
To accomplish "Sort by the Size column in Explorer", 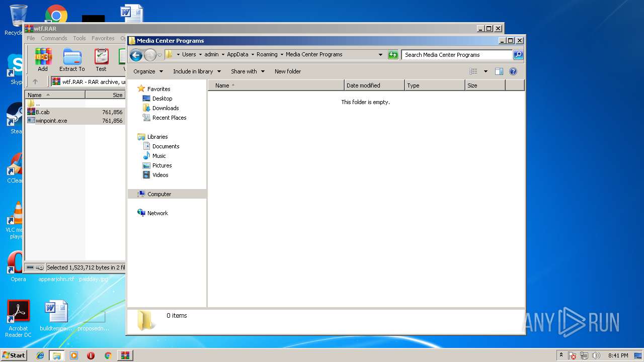I will click(485, 85).
